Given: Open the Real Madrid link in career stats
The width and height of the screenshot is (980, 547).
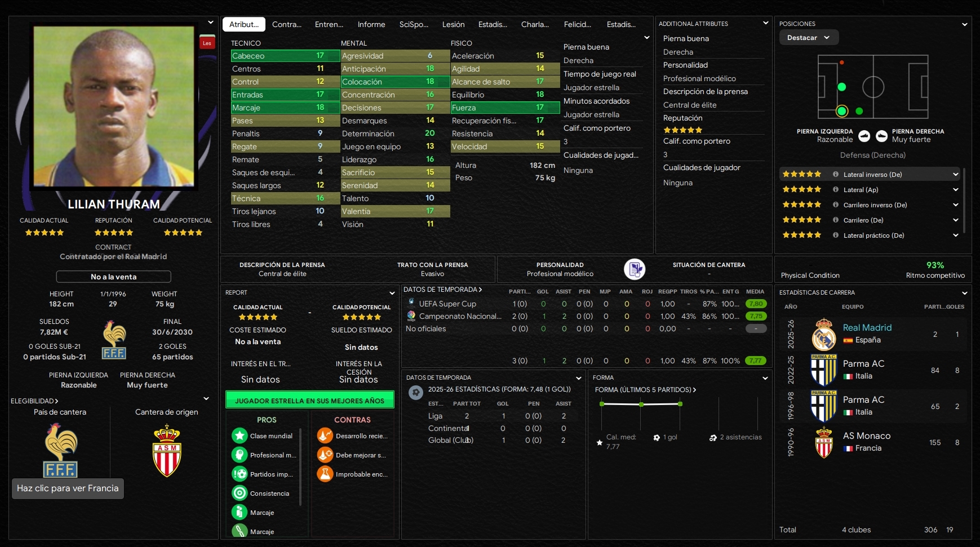Looking at the screenshot, I should (867, 328).
